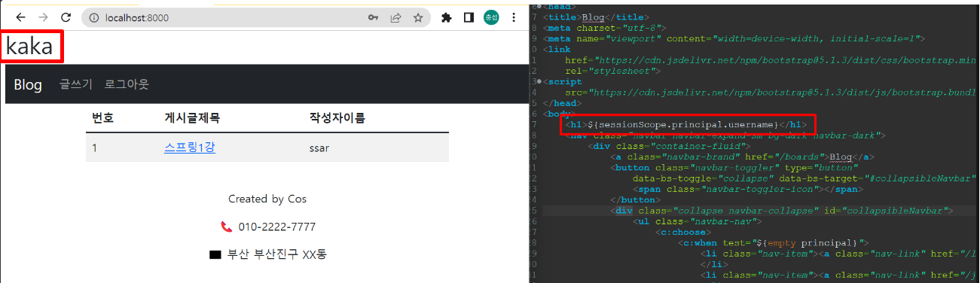Click the c:when empty principal line
Viewport: 980px width, 283px height.
pos(773,243)
